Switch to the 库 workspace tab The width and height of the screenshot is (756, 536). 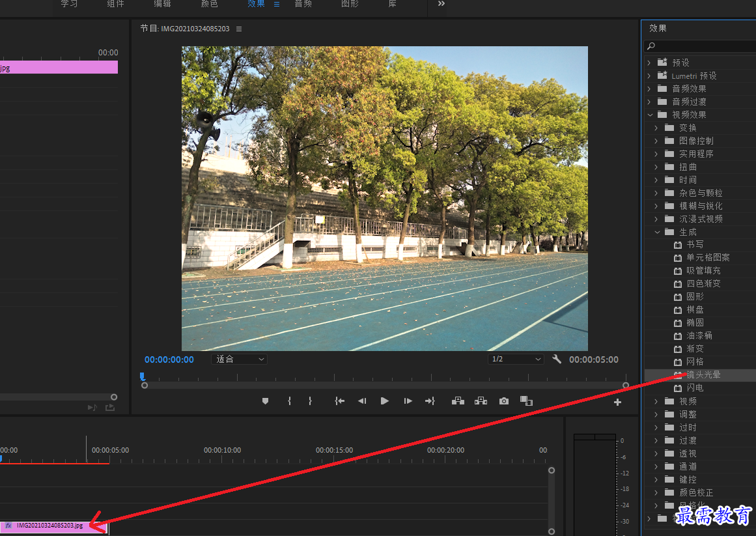click(393, 4)
